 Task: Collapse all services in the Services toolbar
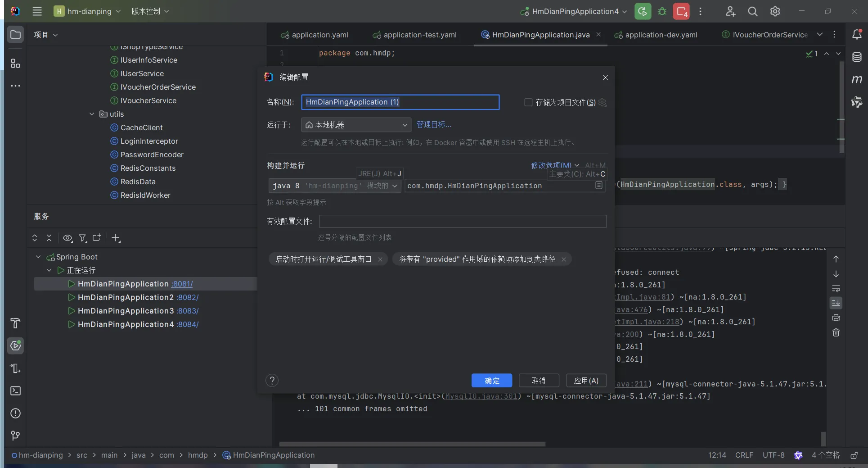[x=49, y=238]
